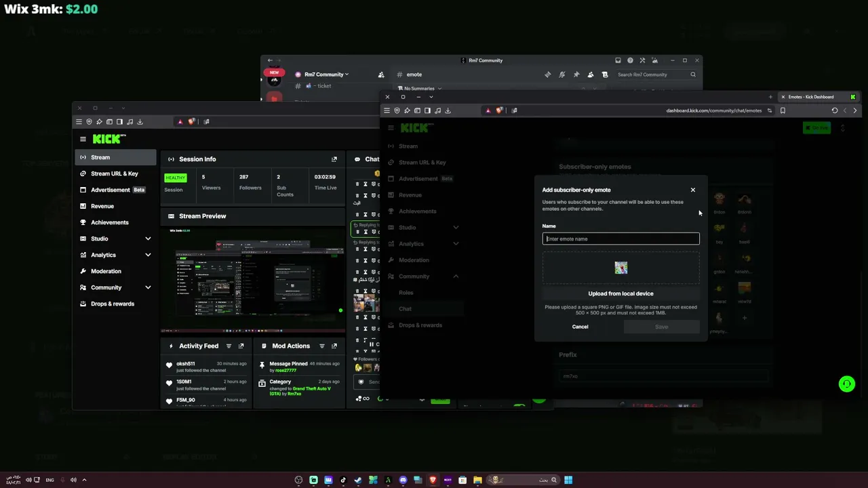Open Windows Start button
Screen dimensions: 868x488
pos(568,480)
